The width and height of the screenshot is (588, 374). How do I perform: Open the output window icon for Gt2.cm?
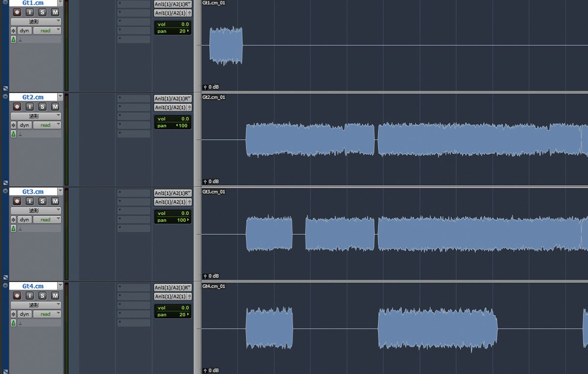point(190,107)
